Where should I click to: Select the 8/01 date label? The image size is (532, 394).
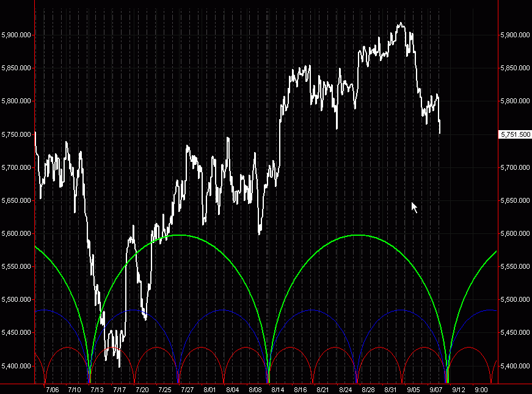coord(210,390)
